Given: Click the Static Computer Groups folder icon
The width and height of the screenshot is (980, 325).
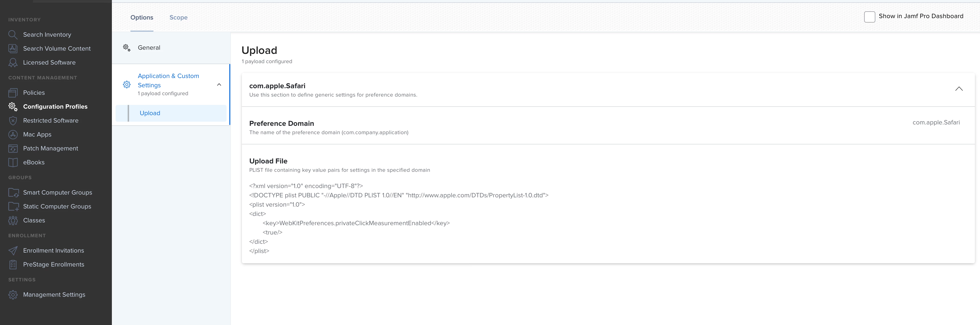Looking at the screenshot, I should [13, 207].
